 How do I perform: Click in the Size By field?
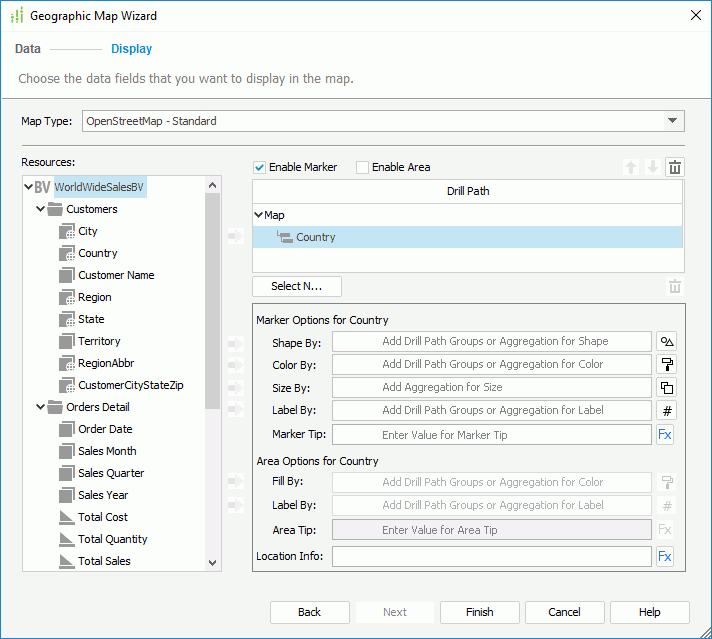point(492,387)
